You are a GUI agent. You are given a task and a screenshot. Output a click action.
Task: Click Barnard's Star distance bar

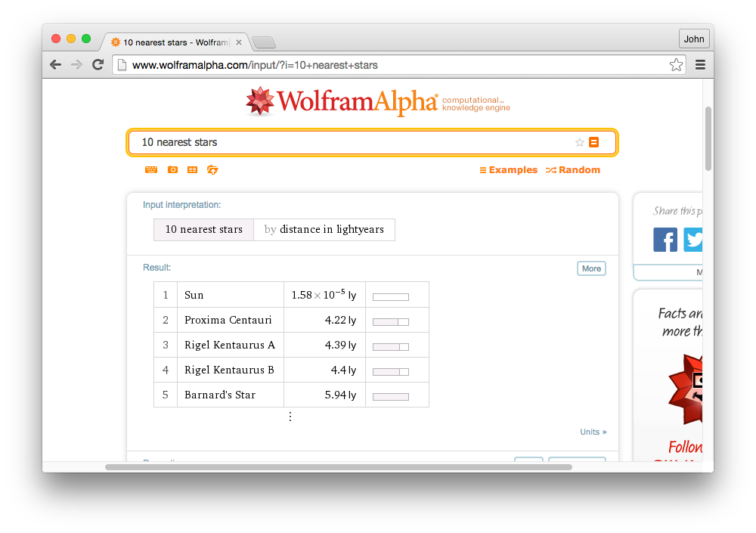pos(391,397)
